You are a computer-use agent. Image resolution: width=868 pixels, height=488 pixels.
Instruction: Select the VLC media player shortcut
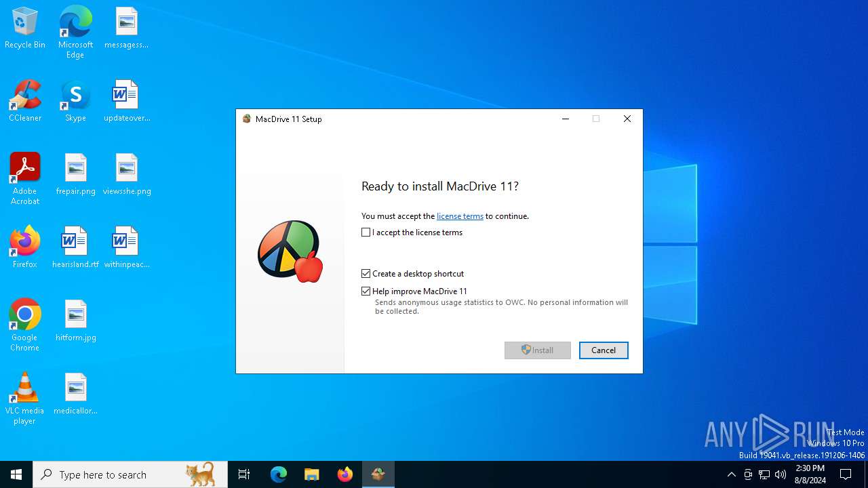pos(25,399)
